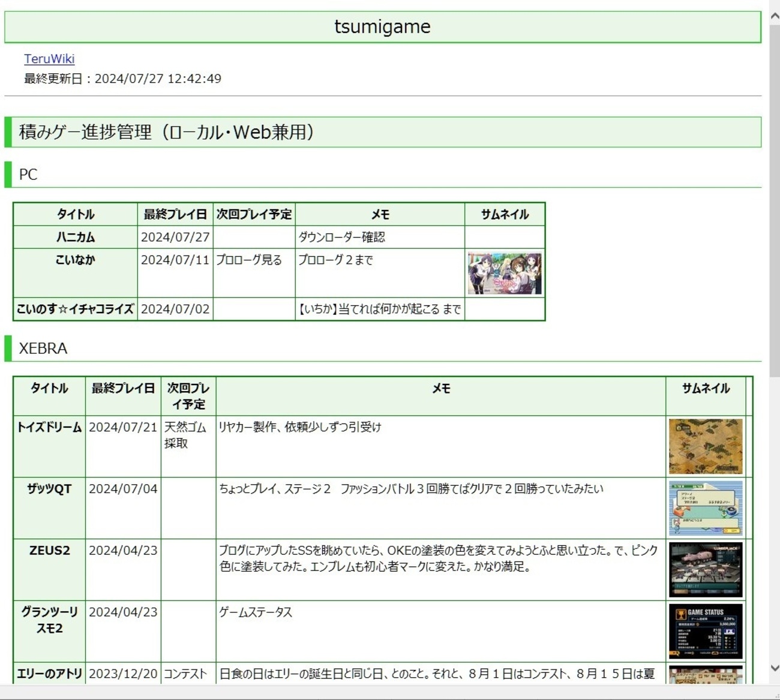Click the こいなか game thumbnail
The height and width of the screenshot is (700, 780).
click(504, 274)
